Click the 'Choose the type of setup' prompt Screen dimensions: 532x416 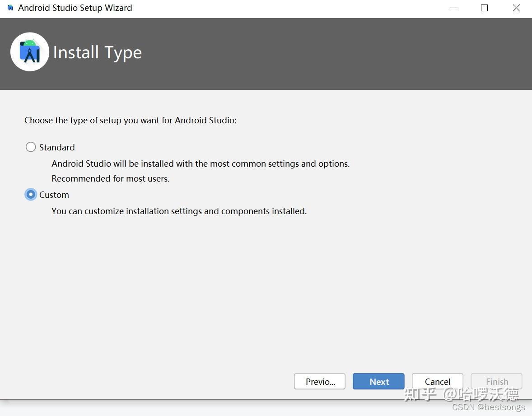click(x=131, y=120)
